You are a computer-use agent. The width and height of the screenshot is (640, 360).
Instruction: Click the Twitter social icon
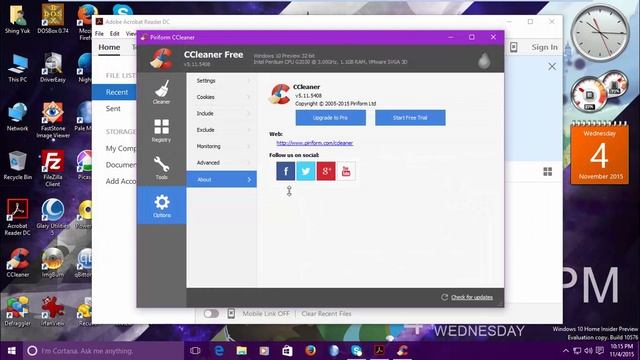click(306, 171)
